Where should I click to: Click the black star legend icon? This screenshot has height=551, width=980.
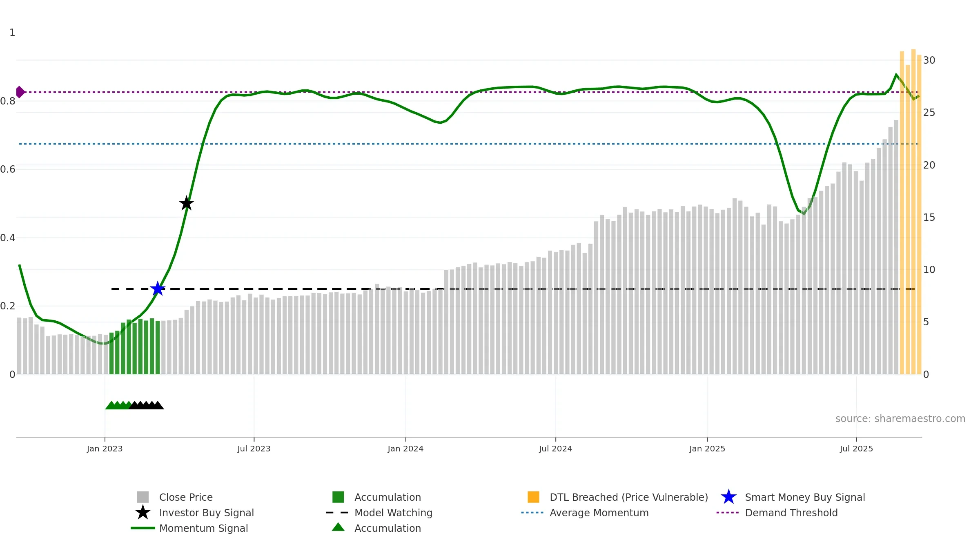[143, 513]
